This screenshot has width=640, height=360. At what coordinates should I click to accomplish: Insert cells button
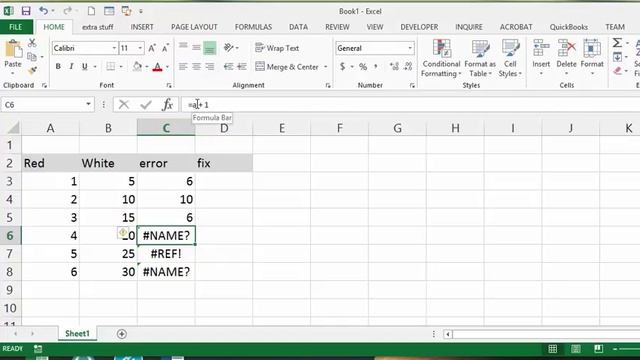(541, 58)
